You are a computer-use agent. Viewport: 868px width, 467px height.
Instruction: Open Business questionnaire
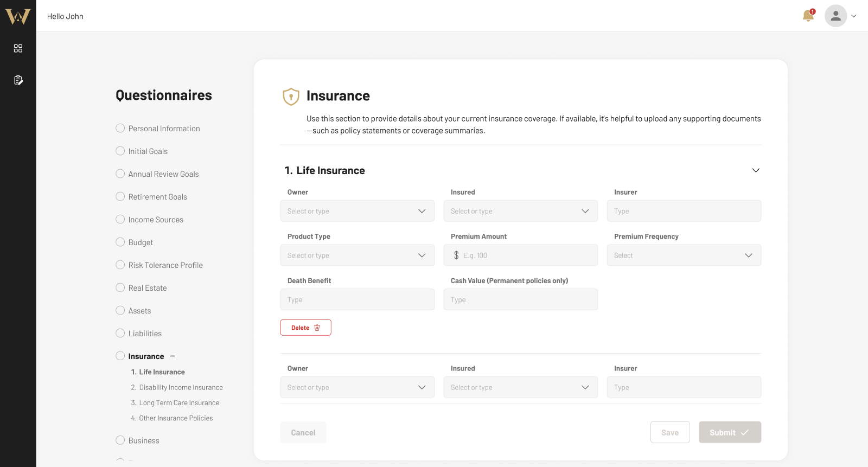tap(144, 441)
